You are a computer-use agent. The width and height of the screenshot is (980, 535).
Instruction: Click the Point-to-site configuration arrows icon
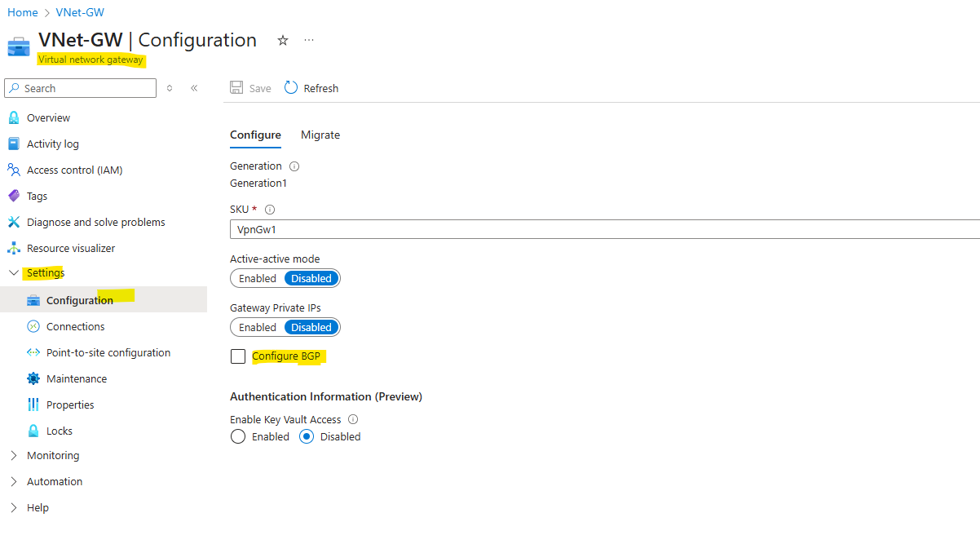(x=33, y=352)
